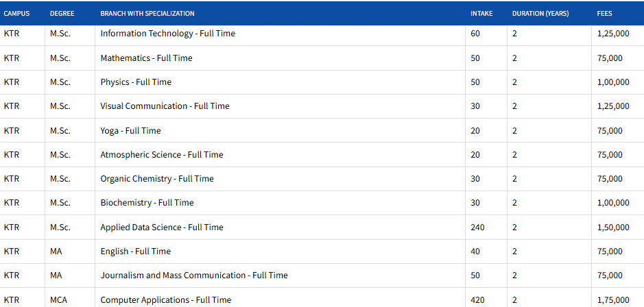Viewport: 644px width, 307px height.
Task: Select the BRANCH WITH SPECIALIZATION header
Action: click(147, 14)
